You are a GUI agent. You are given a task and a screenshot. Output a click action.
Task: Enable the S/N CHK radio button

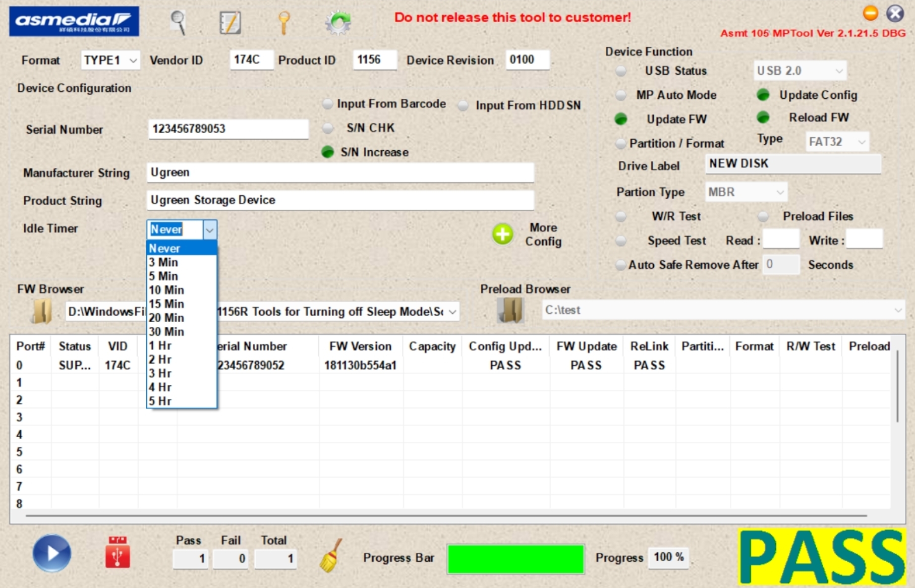328,128
